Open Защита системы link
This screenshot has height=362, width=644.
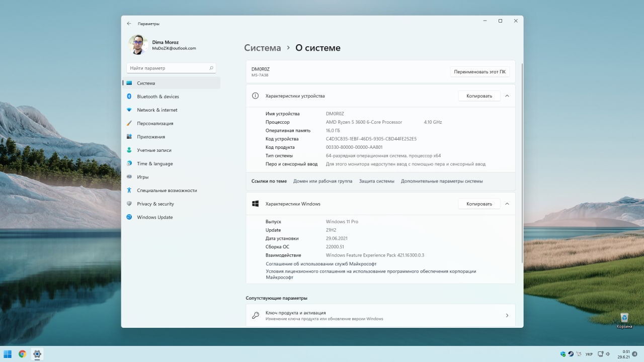point(376,181)
